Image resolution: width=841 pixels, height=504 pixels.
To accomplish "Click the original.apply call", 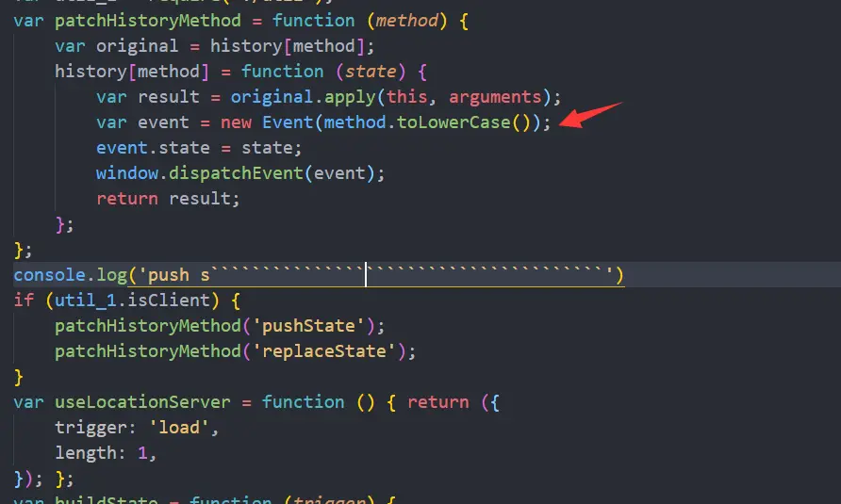I will point(304,97).
